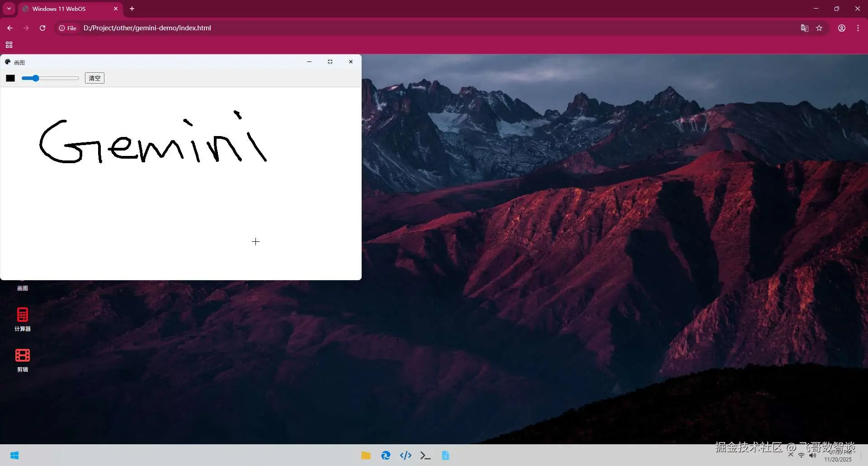
Task: Open the browser profile icon
Action: click(x=842, y=28)
